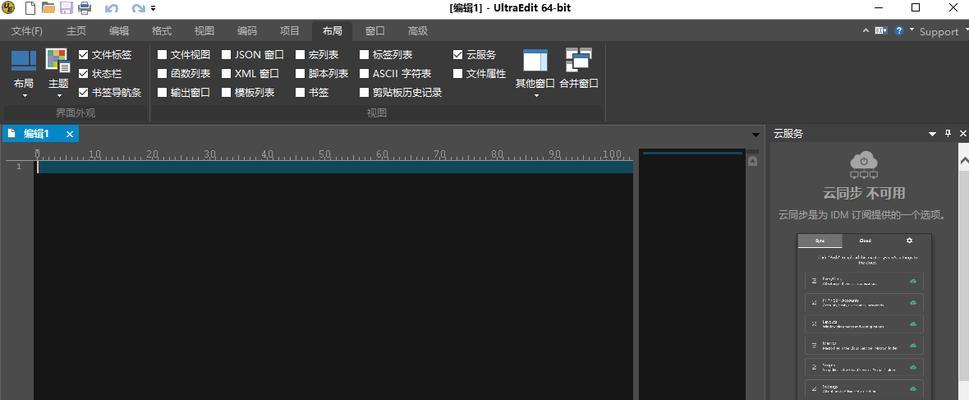Enable the 文件视图 checkbox

click(162, 54)
